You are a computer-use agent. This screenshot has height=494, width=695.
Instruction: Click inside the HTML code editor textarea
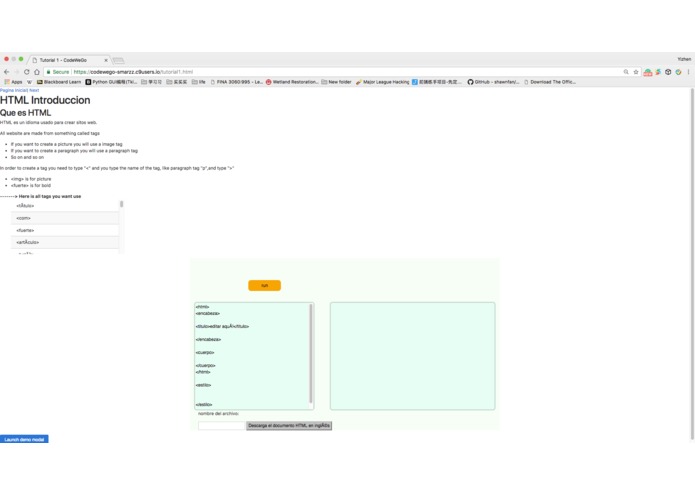(x=252, y=356)
